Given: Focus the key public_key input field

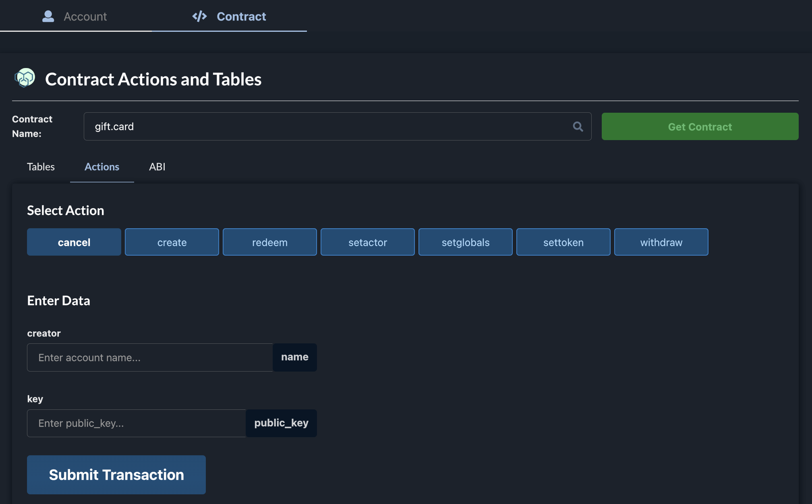Looking at the screenshot, I should coord(137,423).
